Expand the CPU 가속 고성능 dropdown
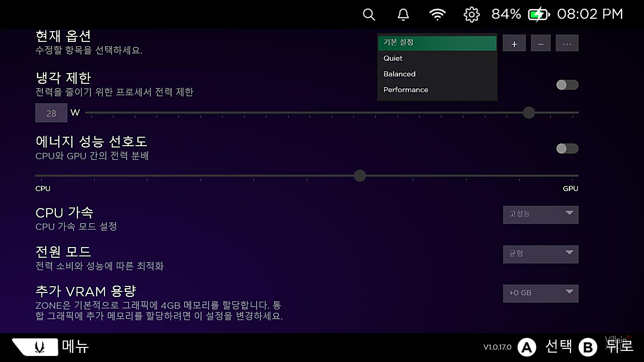The height and width of the screenshot is (362, 644). 540,215
